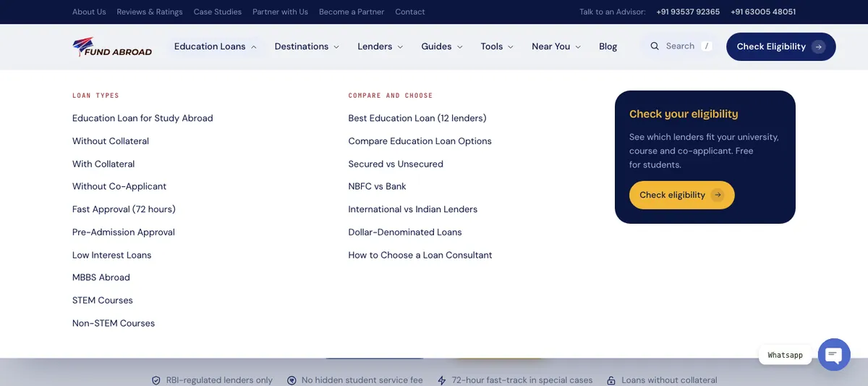Call advisor number +91 93537 92365
This screenshot has width=868, height=386.
pyautogui.click(x=688, y=12)
